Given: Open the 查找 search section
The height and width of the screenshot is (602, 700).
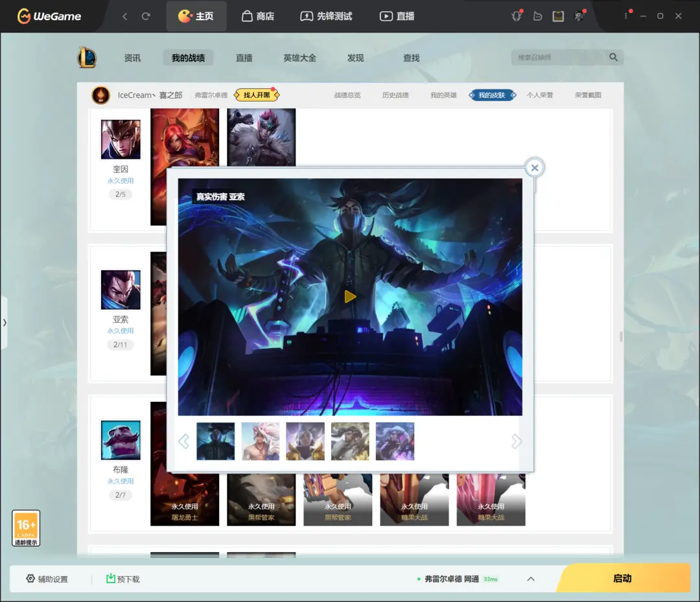Looking at the screenshot, I should pos(411,58).
